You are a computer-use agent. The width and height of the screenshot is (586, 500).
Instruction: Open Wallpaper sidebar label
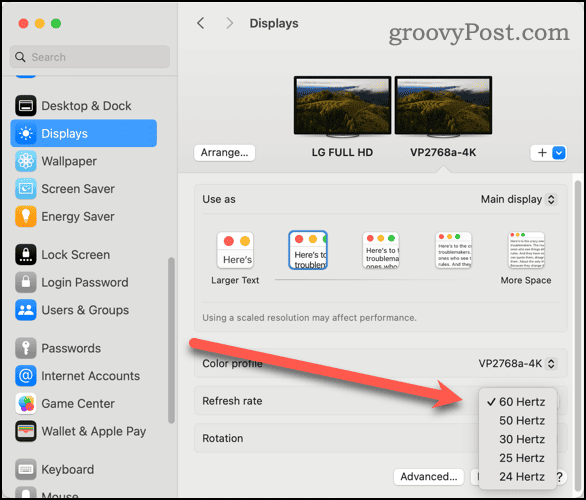69,161
